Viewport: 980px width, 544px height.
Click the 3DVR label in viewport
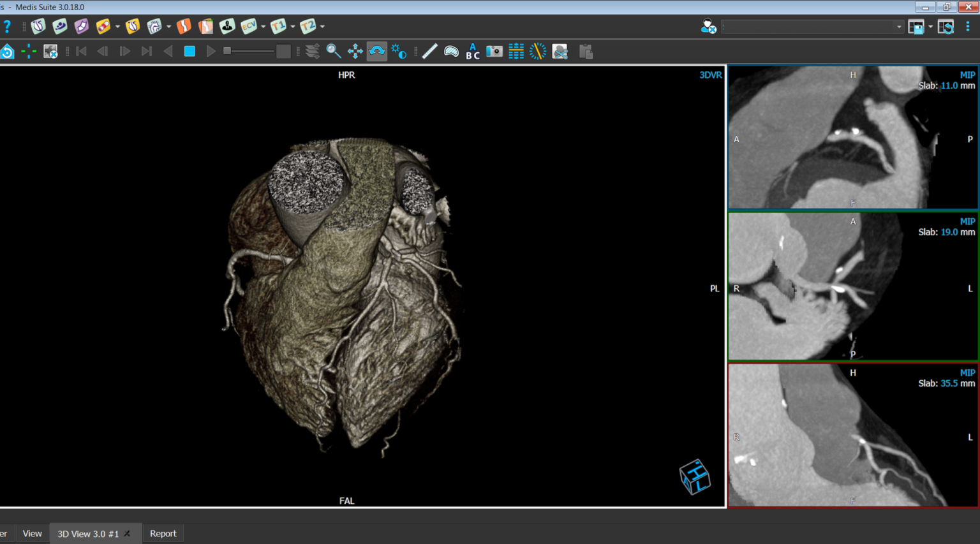pyautogui.click(x=710, y=75)
